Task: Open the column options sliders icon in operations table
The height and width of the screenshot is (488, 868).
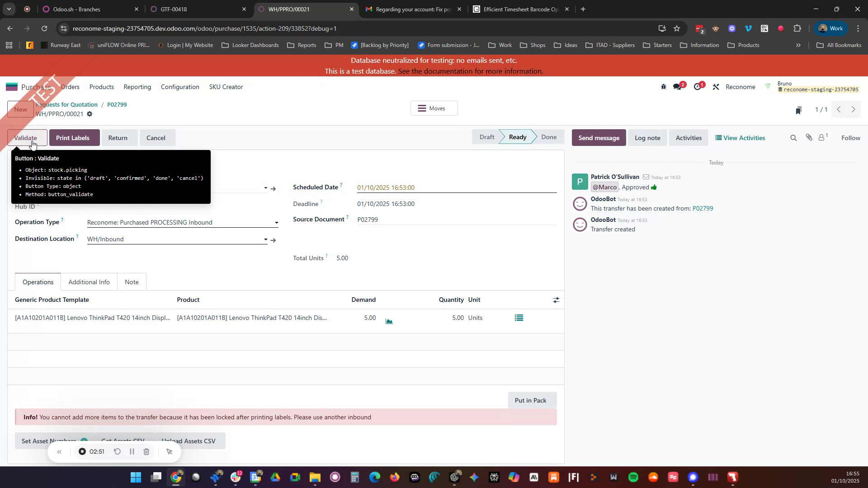Action: (x=556, y=300)
